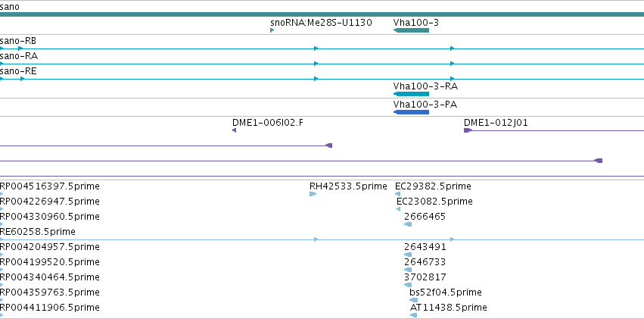The image size is (644, 319).
Task: Open the RE60258.5prime EST label
Action: point(38,232)
